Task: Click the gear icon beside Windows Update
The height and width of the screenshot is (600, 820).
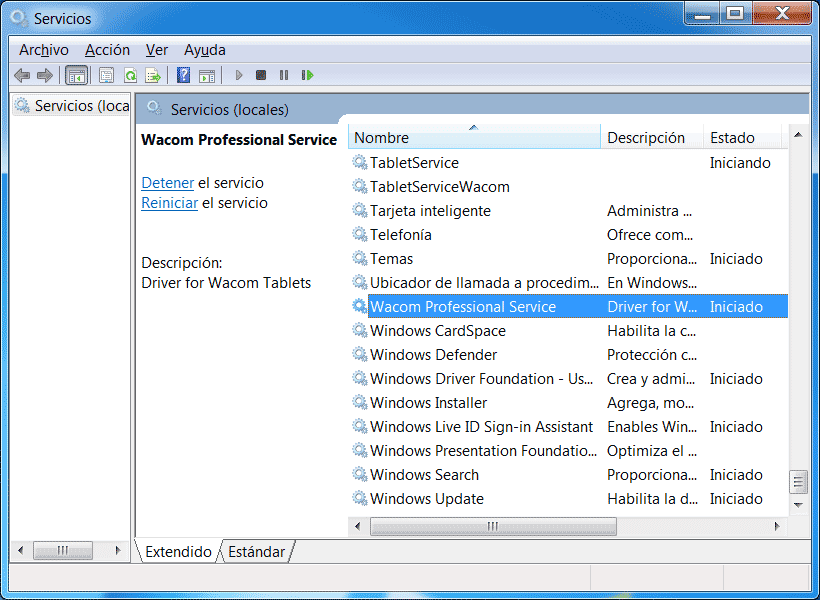Action: click(359, 499)
